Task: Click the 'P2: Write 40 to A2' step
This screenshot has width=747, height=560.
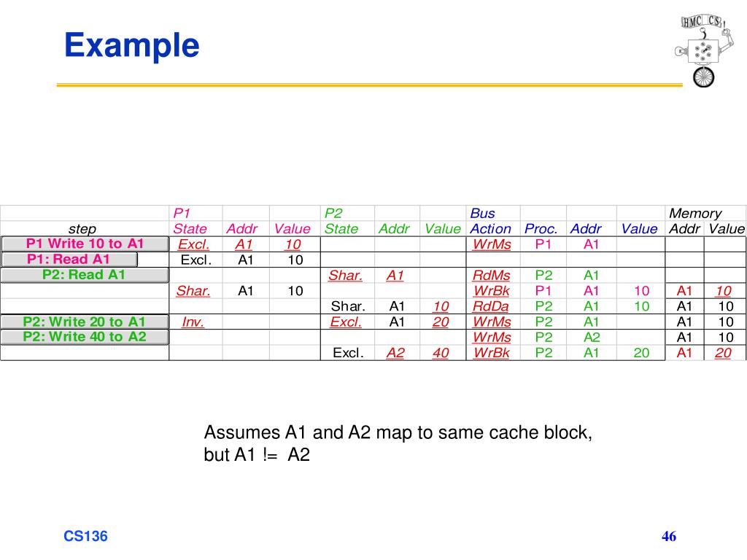Action: click(85, 337)
